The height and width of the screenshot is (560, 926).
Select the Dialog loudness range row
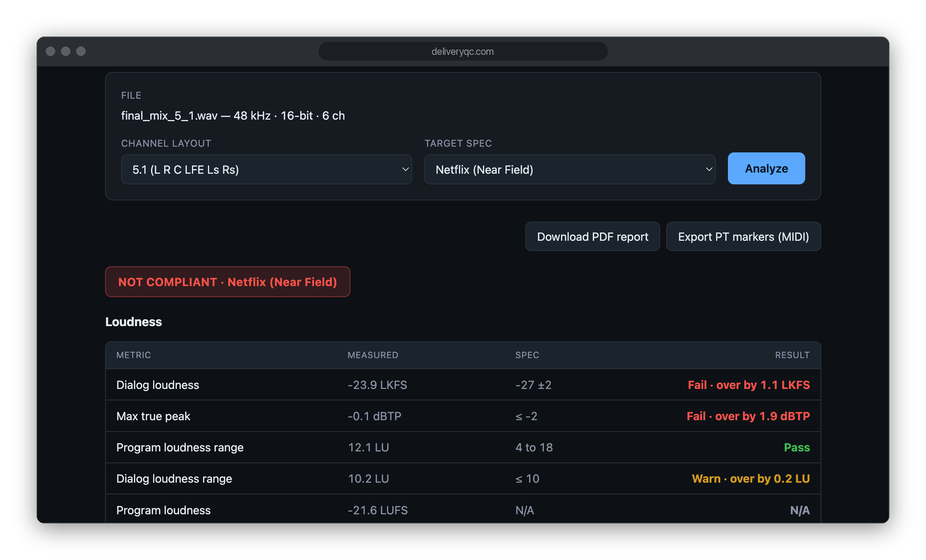[x=463, y=478]
